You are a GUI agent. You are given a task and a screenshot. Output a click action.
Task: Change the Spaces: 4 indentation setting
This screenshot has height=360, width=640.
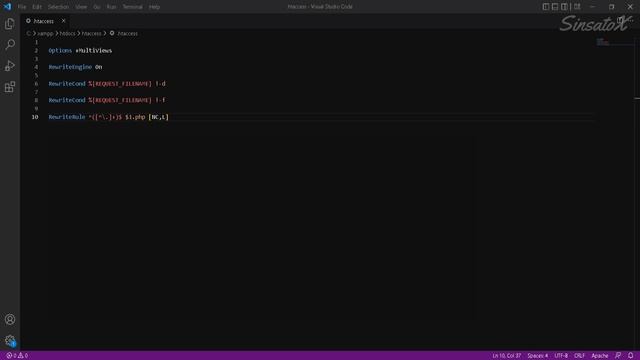coord(538,356)
